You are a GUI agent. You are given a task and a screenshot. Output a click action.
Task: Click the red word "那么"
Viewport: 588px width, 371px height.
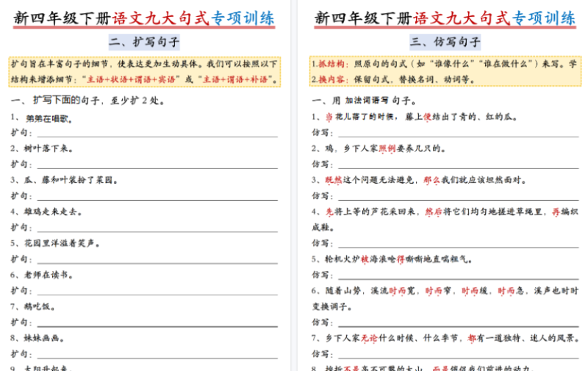pyautogui.click(x=432, y=180)
